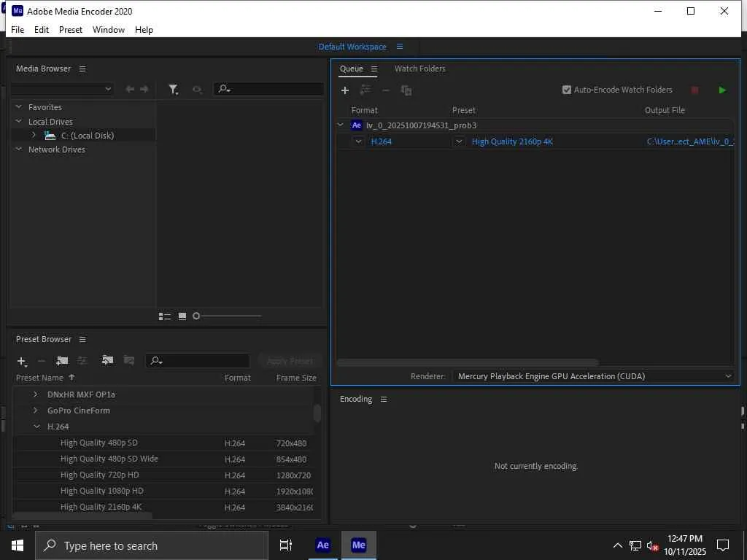Collapse the H.264 preset group
The image size is (747, 560).
tap(36, 427)
